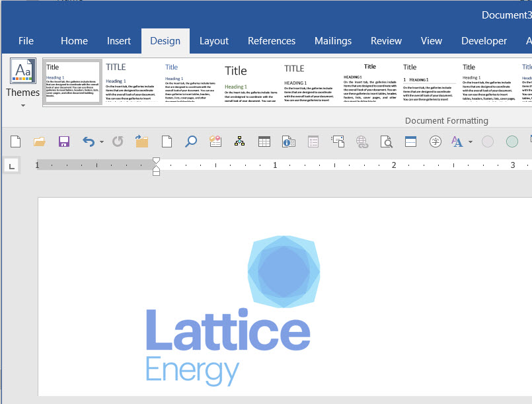532x404 pixels.
Task: Click the blank page icon beside the magnifier
Action: (x=167, y=141)
